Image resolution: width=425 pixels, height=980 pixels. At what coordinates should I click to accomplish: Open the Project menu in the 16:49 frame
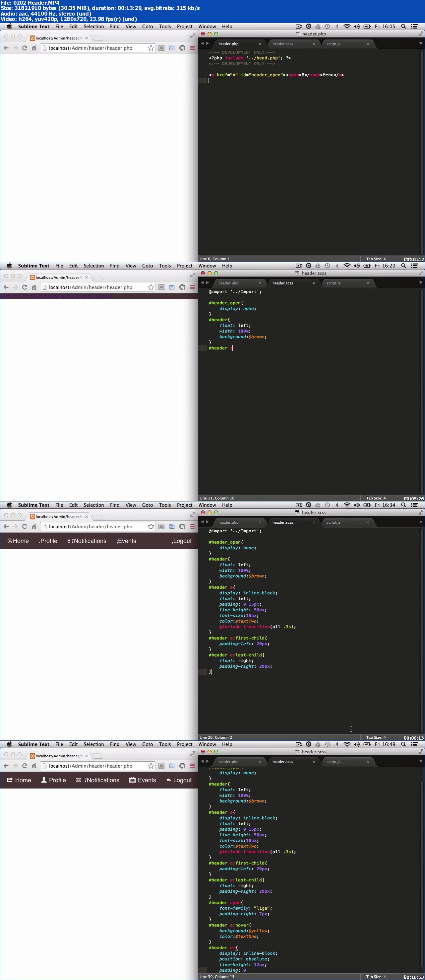(185, 744)
